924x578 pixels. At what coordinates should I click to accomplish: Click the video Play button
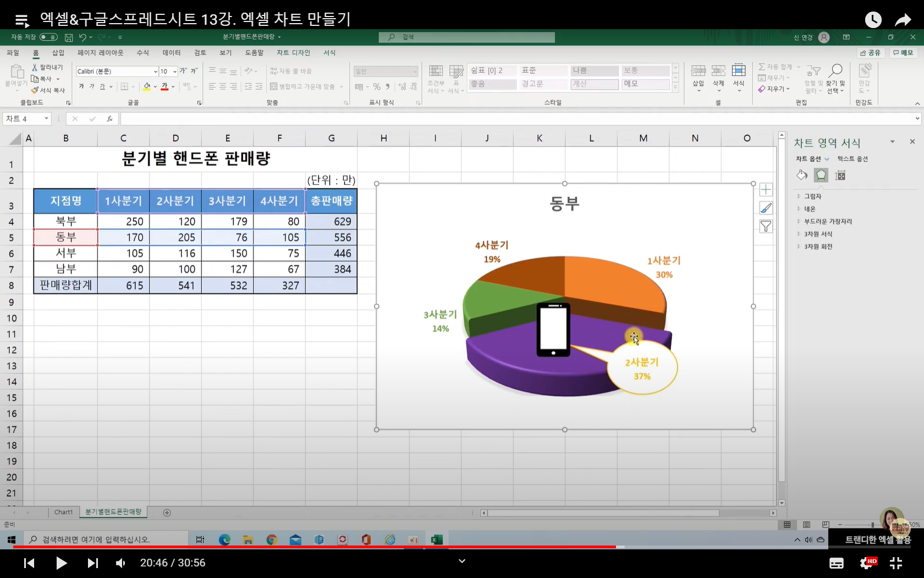pos(61,563)
